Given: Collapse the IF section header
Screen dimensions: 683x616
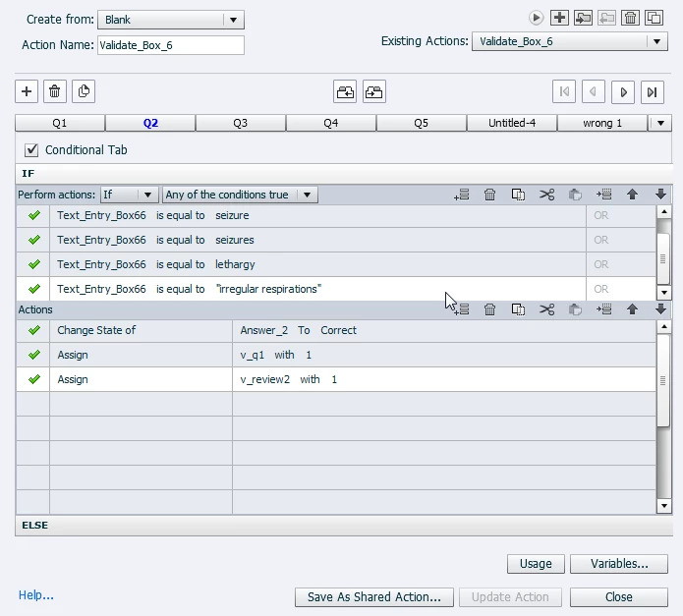Looking at the screenshot, I should pyautogui.click(x=344, y=174).
